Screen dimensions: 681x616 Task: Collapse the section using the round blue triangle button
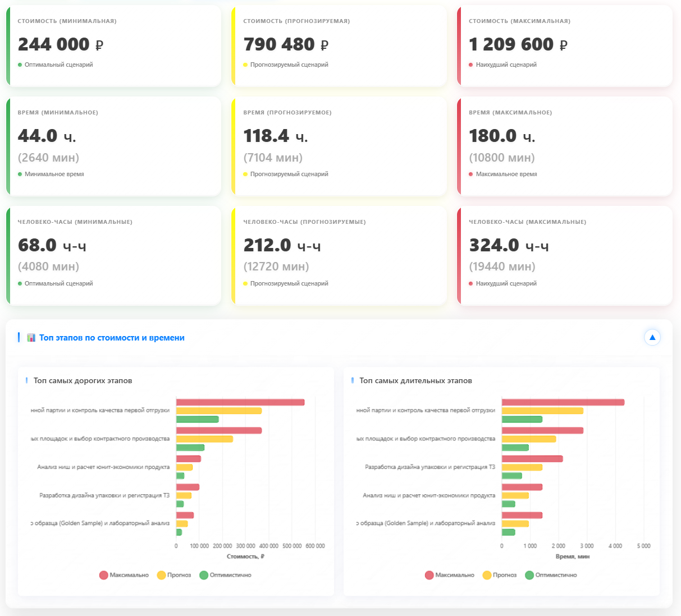pos(652,337)
